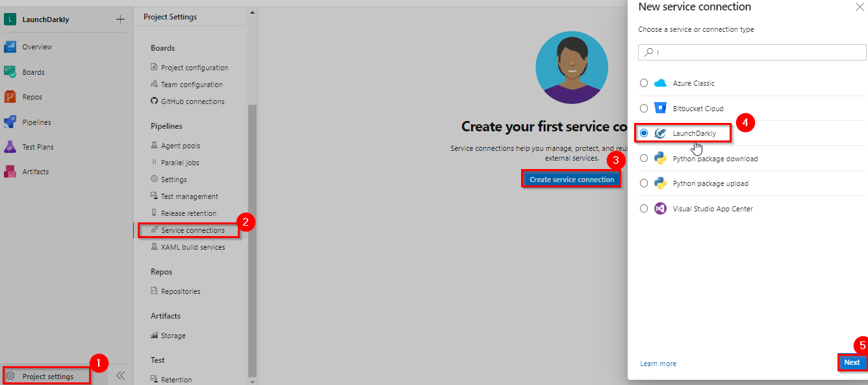Viewport: 868px width, 385px height.
Task: Select Azure Classic radio button
Action: (x=644, y=83)
